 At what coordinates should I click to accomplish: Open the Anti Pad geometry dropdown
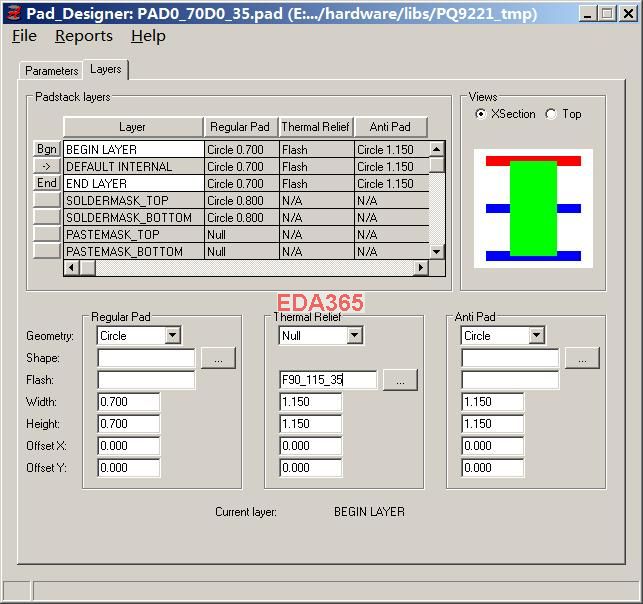(536, 335)
